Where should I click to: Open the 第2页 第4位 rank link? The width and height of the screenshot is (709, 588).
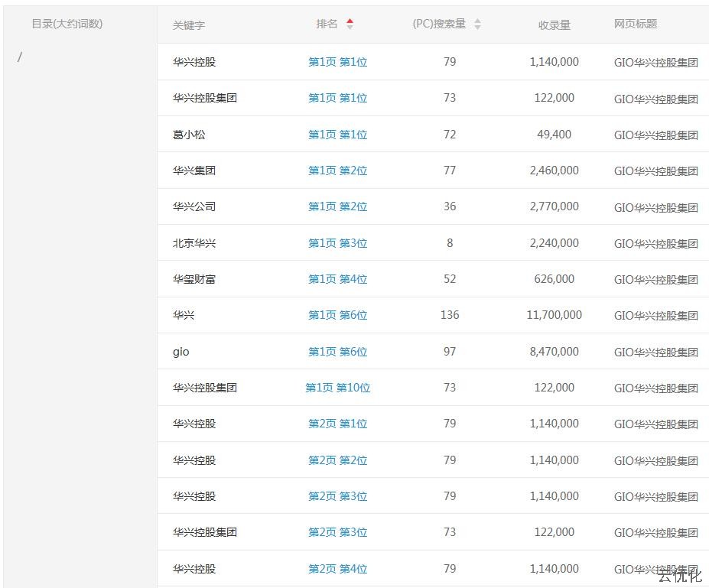pyautogui.click(x=338, y=569)
